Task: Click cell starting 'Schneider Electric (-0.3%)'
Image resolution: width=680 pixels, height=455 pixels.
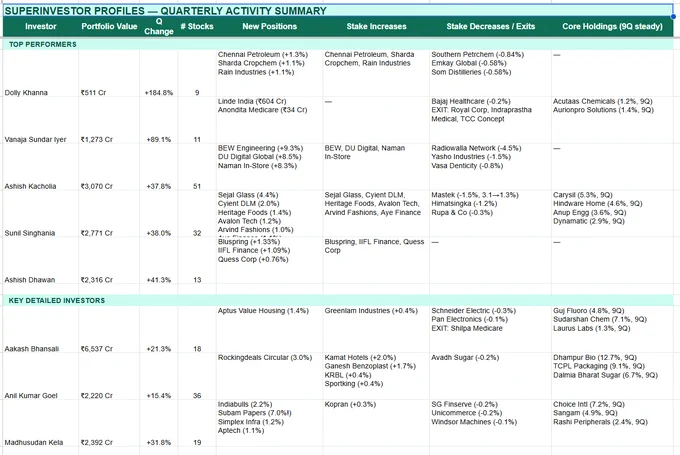Action: pyautogui.click(x=490, y=329)
